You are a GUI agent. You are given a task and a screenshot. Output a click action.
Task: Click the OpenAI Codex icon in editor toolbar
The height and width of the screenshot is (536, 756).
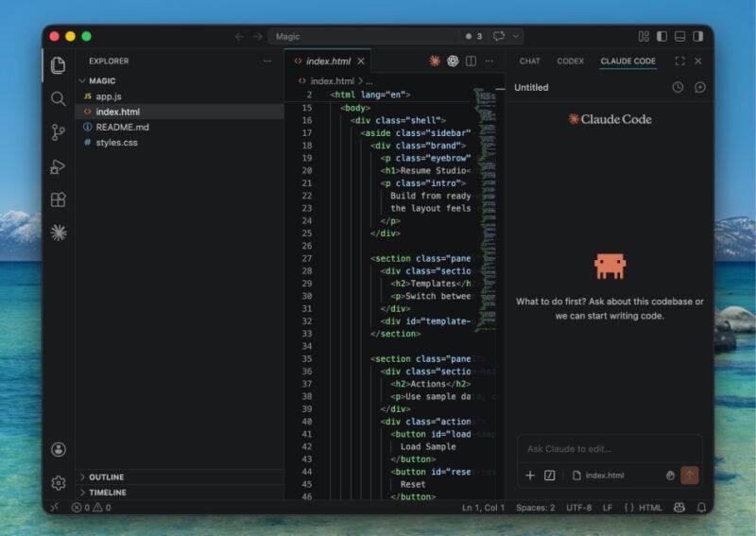coord(453,61)
